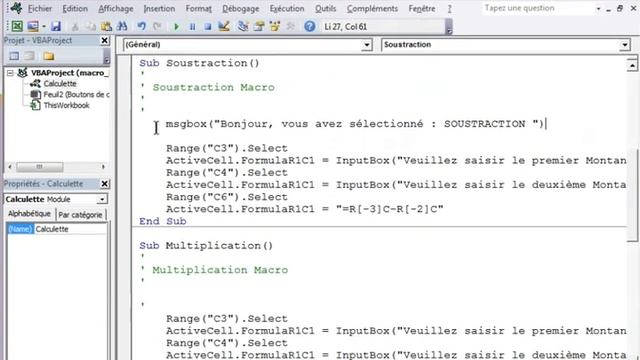Open the Project Explorer icon
Image resolution: width=640 pixels, height=360 pixels.
click(243, 27)
